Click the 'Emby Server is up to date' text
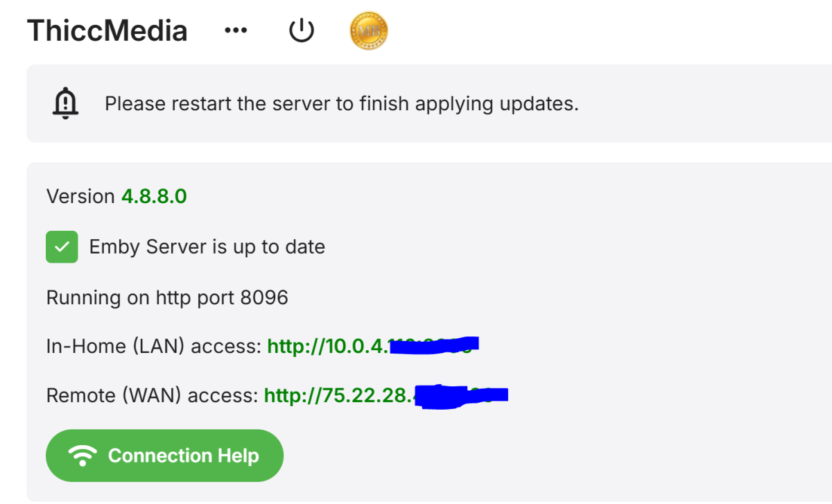The height and width of the screenshot is (504, 832). pyautogui.click(x=207, y=247)
